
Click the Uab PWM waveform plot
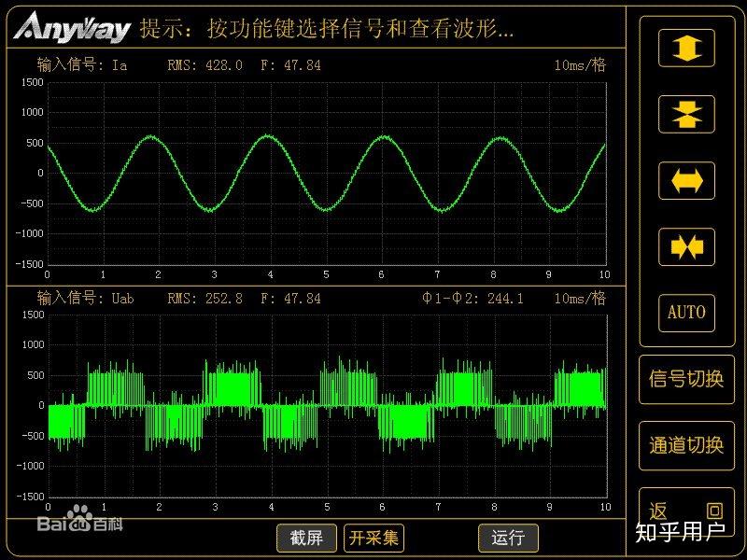pos(328,406)
